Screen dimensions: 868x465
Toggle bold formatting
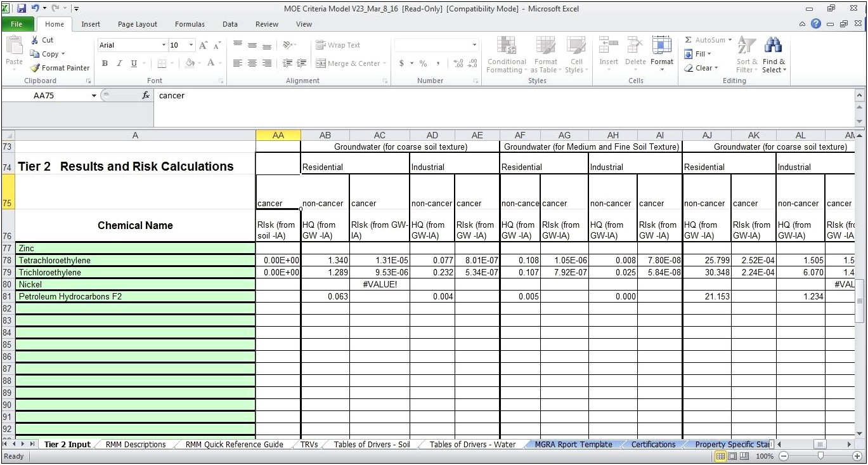tap(105, 63)
